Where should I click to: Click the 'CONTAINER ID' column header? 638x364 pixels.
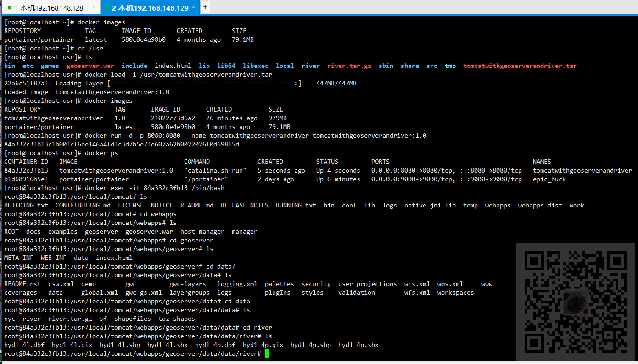pyautogui.click(x=26, y=162)
